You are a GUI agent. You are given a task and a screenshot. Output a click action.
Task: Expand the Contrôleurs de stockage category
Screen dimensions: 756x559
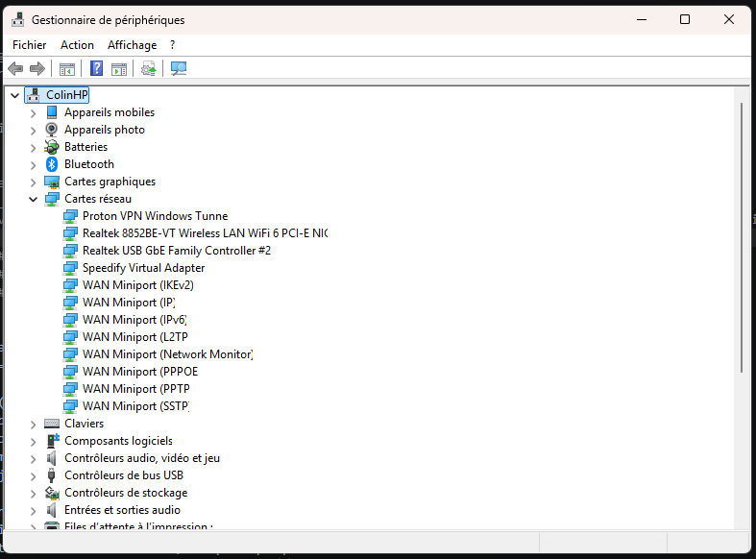tap(33, 494)
